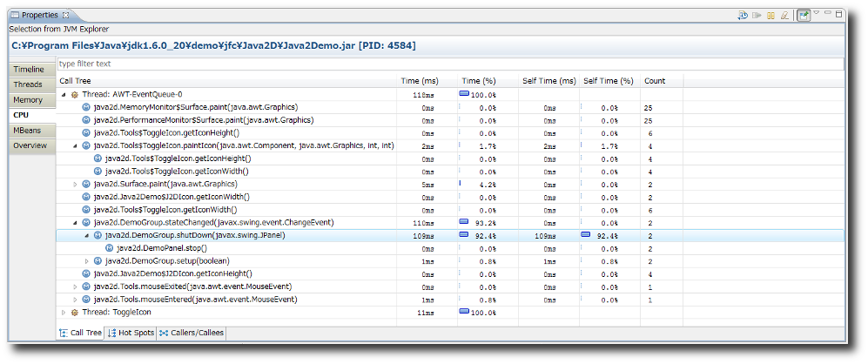Viewport: 868px width, 364px height.
Task: Click the Selection from JVM Explorer text
Action: pyautogui.click(x=59, y=29)
